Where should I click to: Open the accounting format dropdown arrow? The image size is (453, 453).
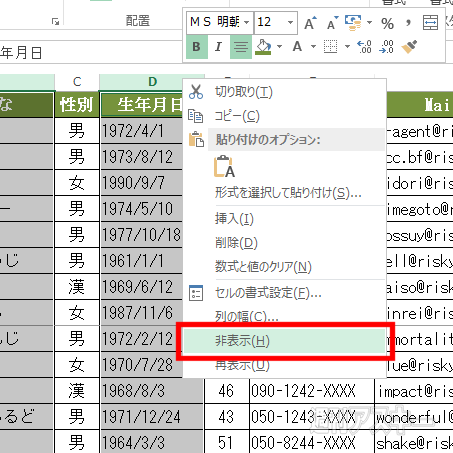(x=369, y=23)
